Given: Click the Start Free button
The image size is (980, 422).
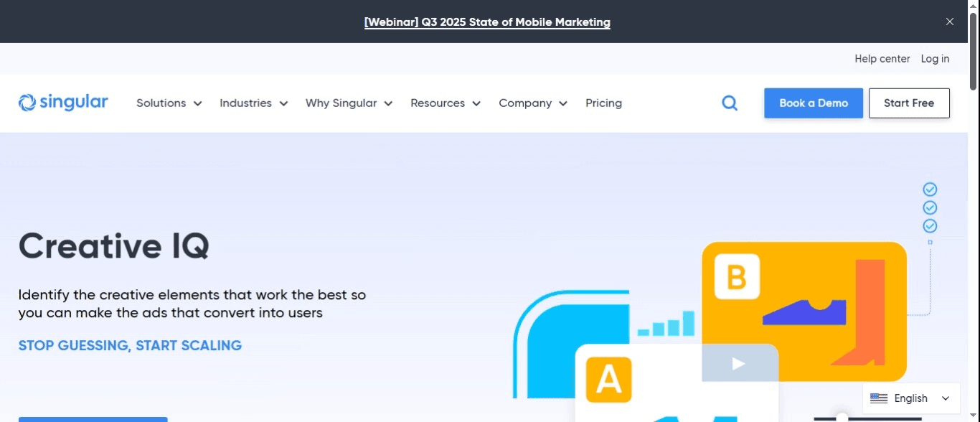Looking at the screenshot, I should (x=909, y=103).
